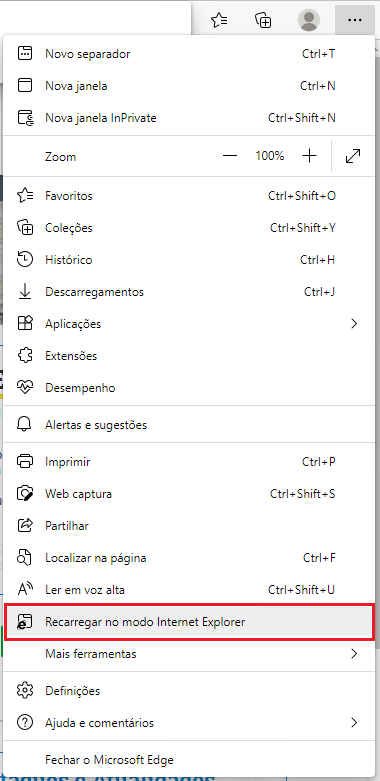
Task: Click the Web captura camera icon
Action: tap(25, 494)
